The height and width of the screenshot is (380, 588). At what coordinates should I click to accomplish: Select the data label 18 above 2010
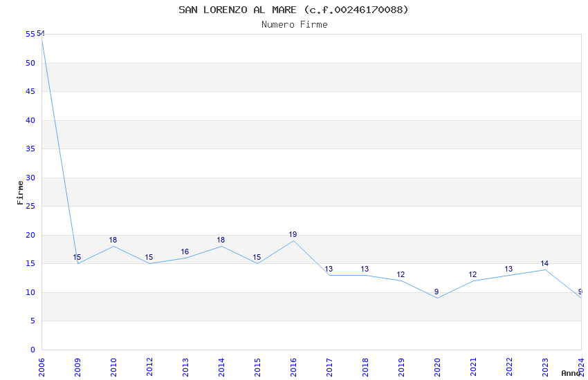click(113, 240)
